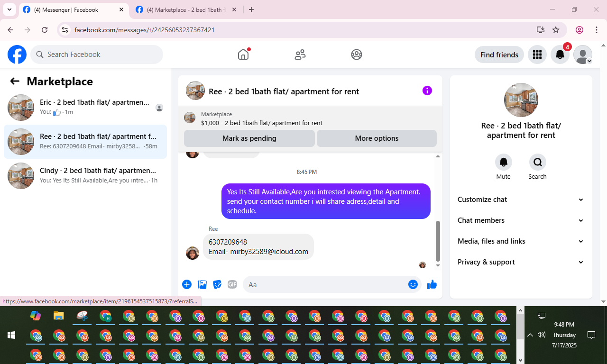Send a thumbs-up like in the chat
This screenshot has width=607, height=364.
click(x=432, y=284)
